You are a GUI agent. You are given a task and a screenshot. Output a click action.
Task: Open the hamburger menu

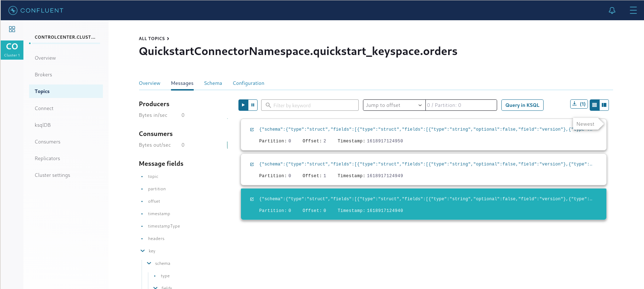click(x=633, y=10)
